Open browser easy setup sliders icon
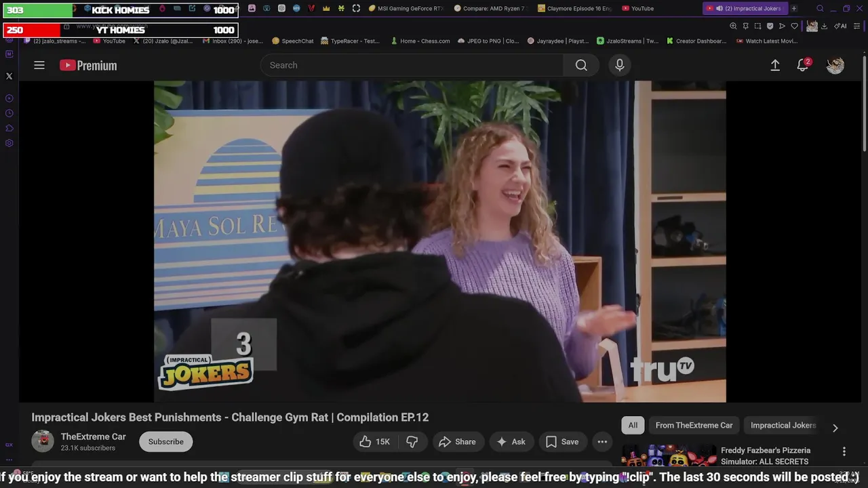This screenshot has height=488, width=868. coord(858,26)
